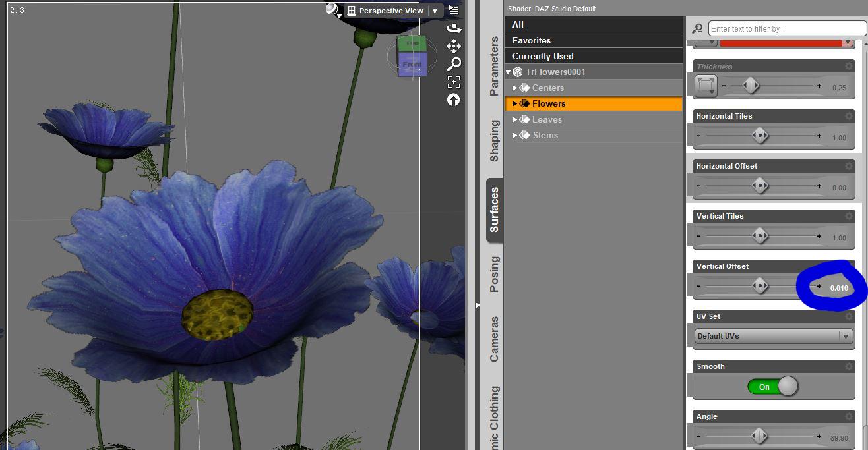Click the Horizontal Offset slider handle
This screenshot has height=450, width=868.
tap(760, 186)
